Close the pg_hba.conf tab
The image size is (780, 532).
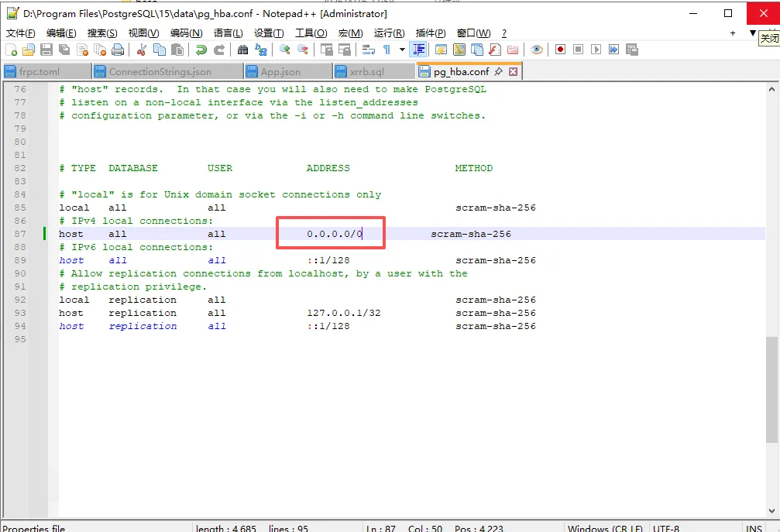[513, 71]
